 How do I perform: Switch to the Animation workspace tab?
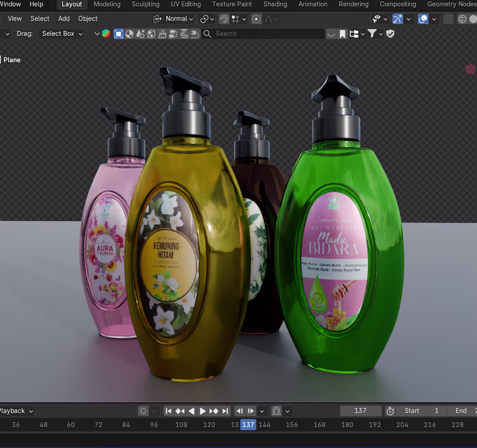[x=313, y=4]
